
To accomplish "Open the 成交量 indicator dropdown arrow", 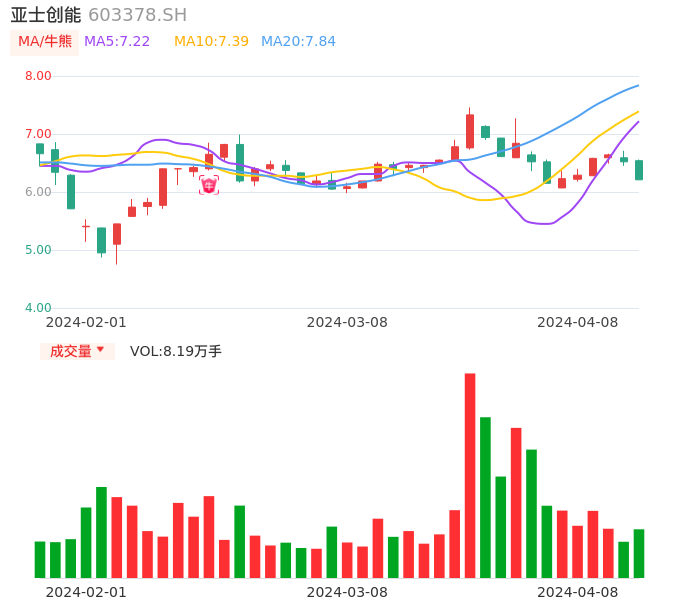I will [100, 350].
